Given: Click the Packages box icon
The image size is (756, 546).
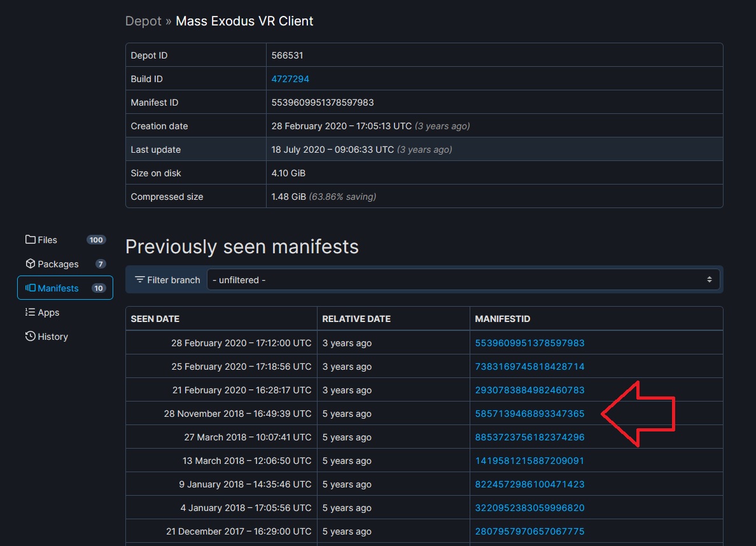Looking at the screenshot, I should 31,264.
